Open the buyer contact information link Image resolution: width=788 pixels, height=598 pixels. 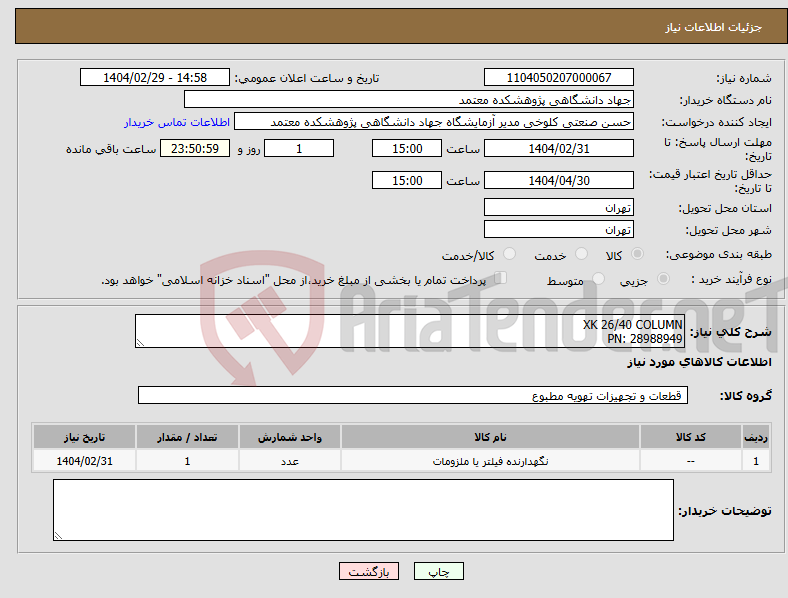coord(177,122)
